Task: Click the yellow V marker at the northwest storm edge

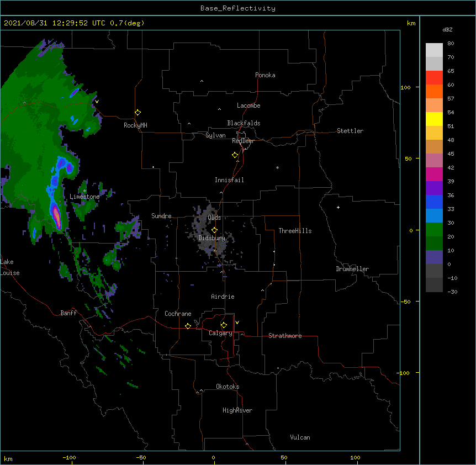Action: tap(97, 102)
